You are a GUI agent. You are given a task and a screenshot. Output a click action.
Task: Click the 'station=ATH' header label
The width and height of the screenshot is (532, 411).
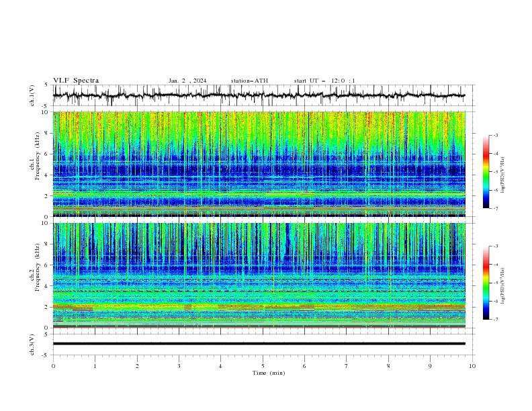click(249, 81)
